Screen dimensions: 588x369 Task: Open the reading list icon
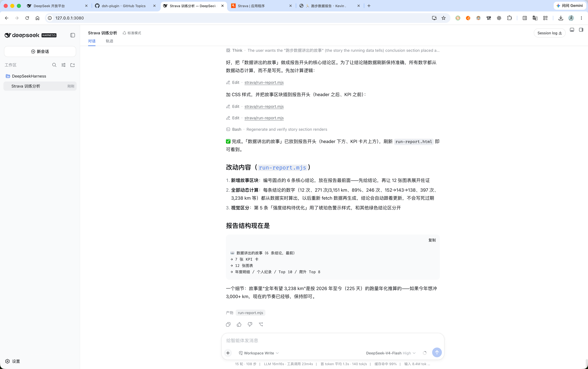tap(525, 18)
